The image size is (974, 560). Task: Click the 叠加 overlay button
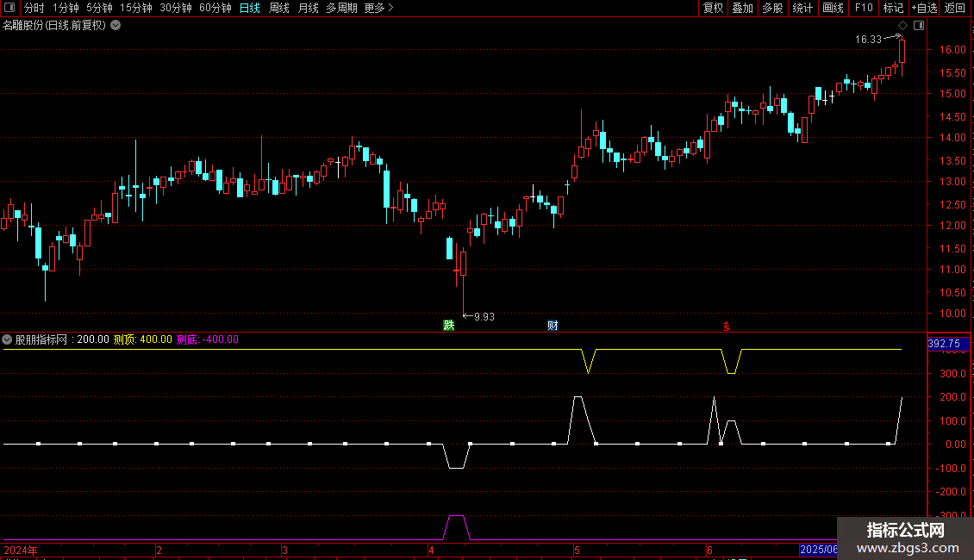[x=742, y=8]
